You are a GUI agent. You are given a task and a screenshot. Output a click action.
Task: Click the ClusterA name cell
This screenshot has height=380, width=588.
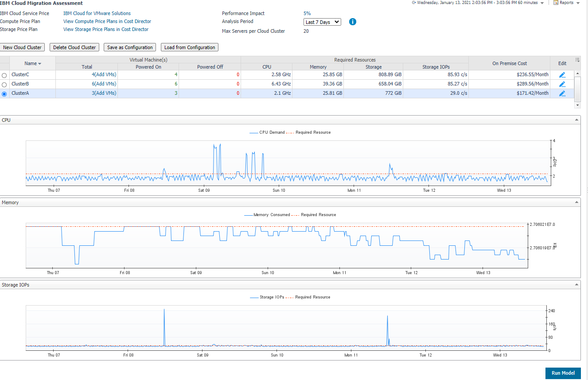[33, 93]
